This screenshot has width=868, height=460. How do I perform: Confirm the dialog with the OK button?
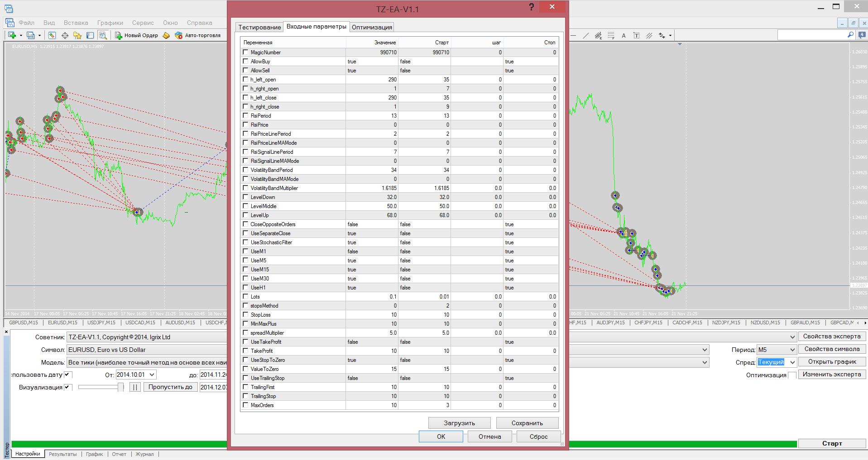441,436
